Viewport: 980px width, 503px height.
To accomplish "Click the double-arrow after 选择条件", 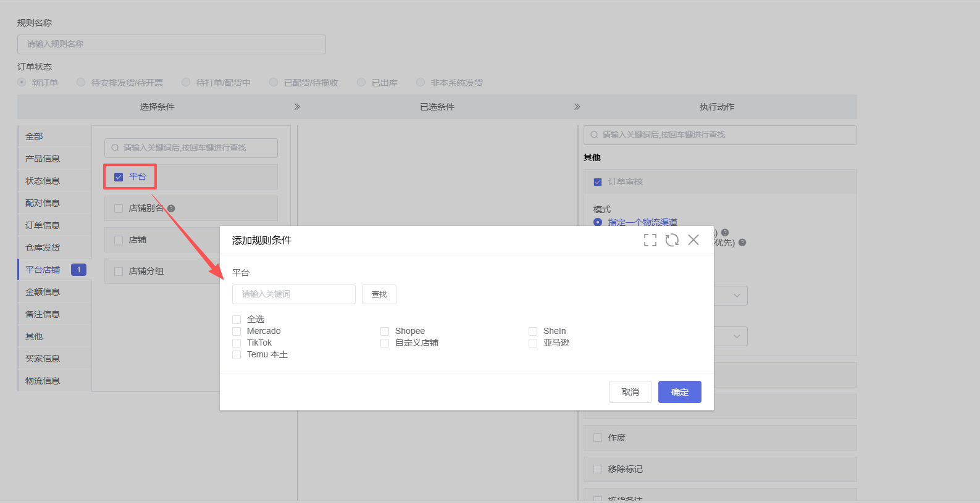I will click(297, 107).
